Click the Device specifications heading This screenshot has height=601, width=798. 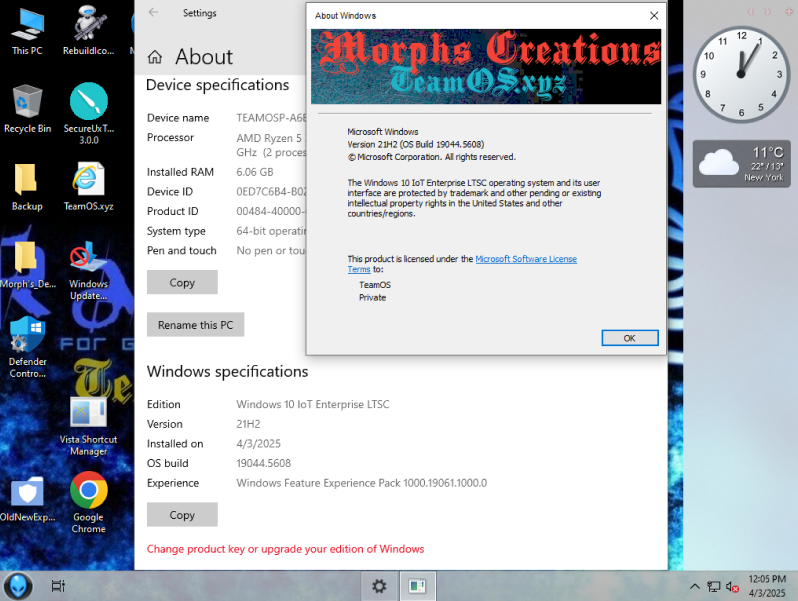pyautogui.click(x=217, y=85)
